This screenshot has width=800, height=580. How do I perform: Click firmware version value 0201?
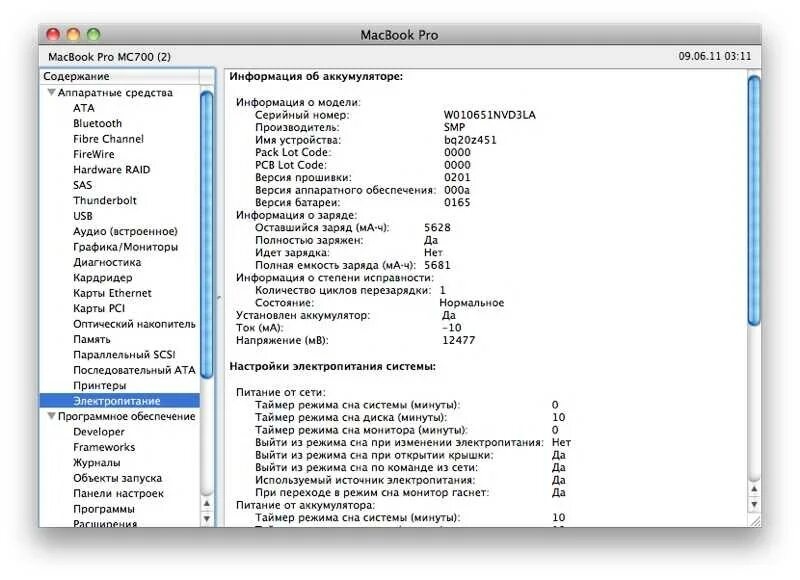(457, 178)
